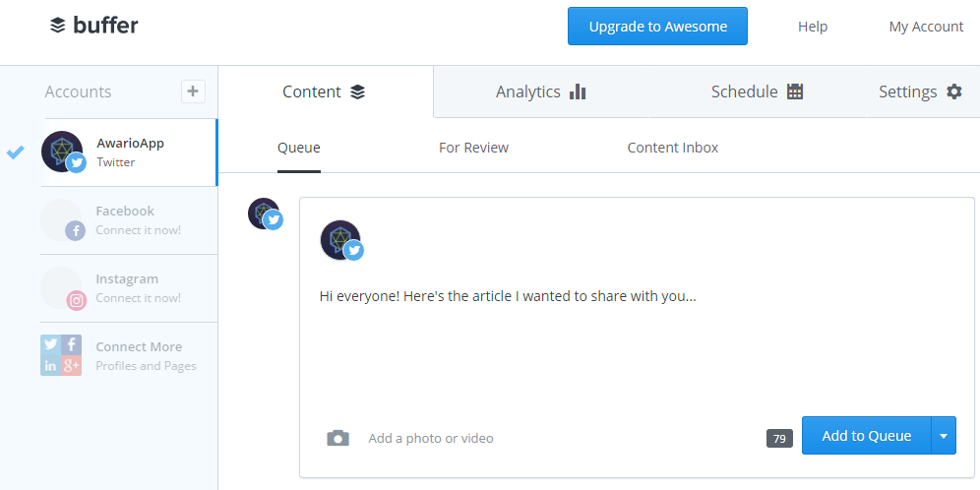Click Connect More social networks icon grid
Screen dimensions: 980x490
[61, 355]
